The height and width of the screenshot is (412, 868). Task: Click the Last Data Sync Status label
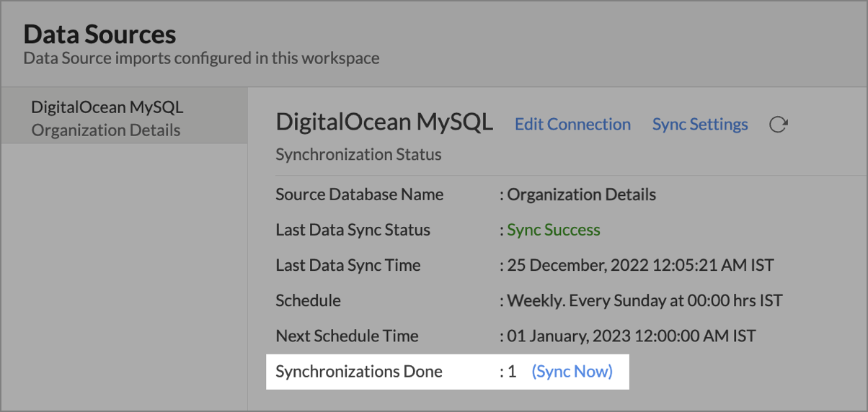click(353, 230)
